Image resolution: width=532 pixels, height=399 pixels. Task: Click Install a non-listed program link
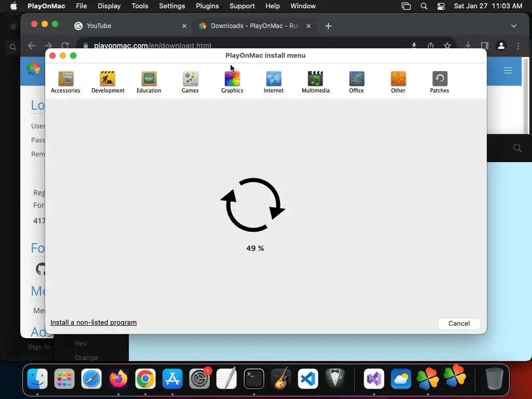click(94, 322)
